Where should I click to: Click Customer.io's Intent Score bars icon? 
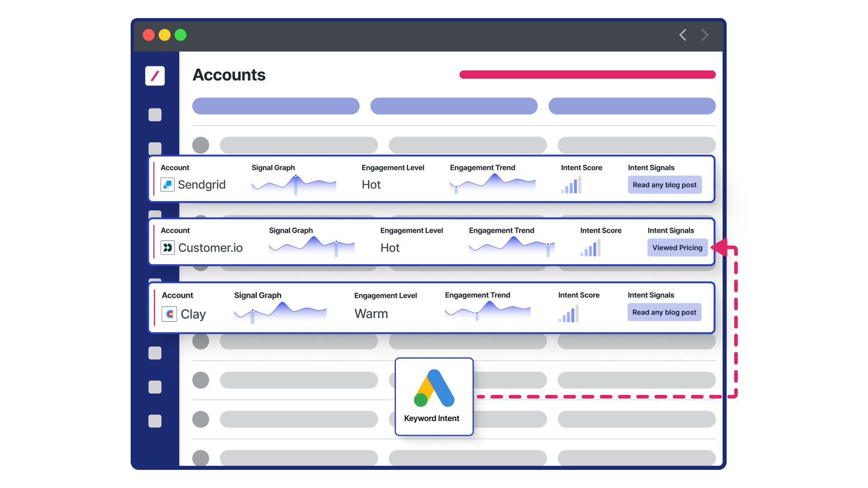pos(590,249)
